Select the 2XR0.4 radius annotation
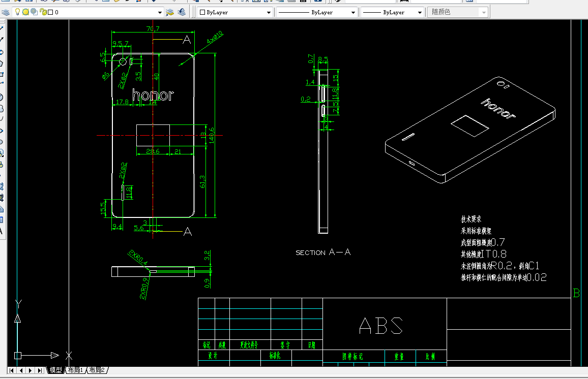588x379 pixels. pyautogui.click(x=138, y=258)
